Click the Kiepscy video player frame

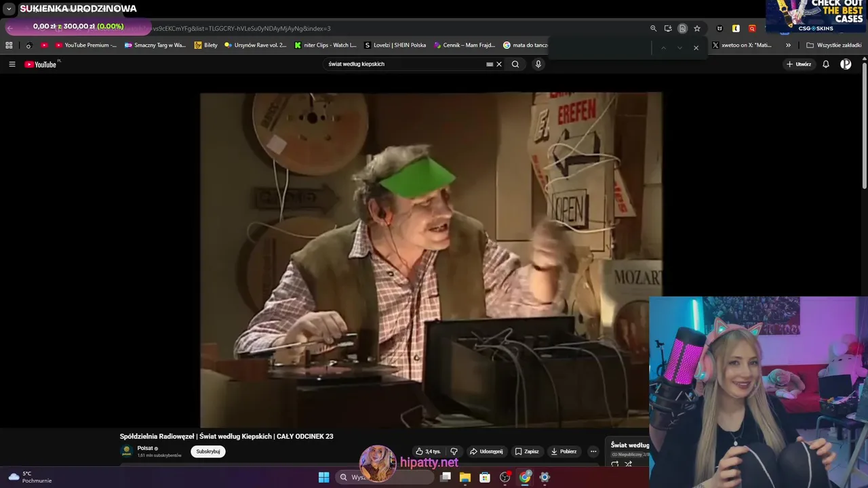point(431,260)
